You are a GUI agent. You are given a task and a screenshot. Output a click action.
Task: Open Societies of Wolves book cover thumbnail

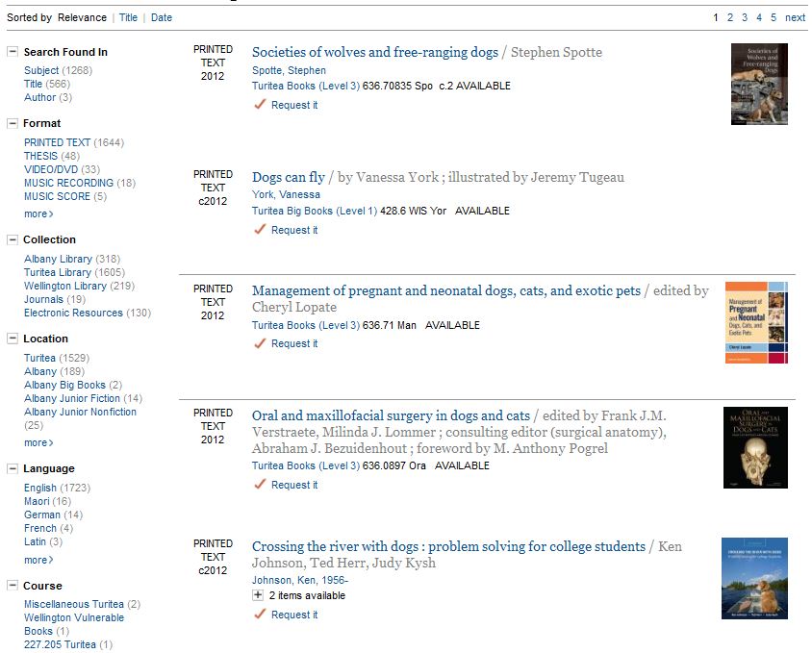tap(758, 84)
